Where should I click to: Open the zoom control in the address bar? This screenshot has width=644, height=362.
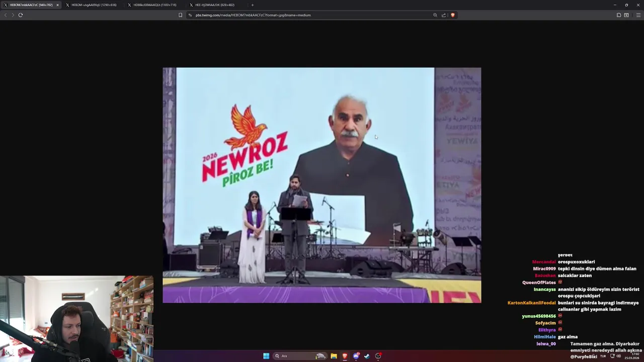pyautogui.click(x=435, y=15)
